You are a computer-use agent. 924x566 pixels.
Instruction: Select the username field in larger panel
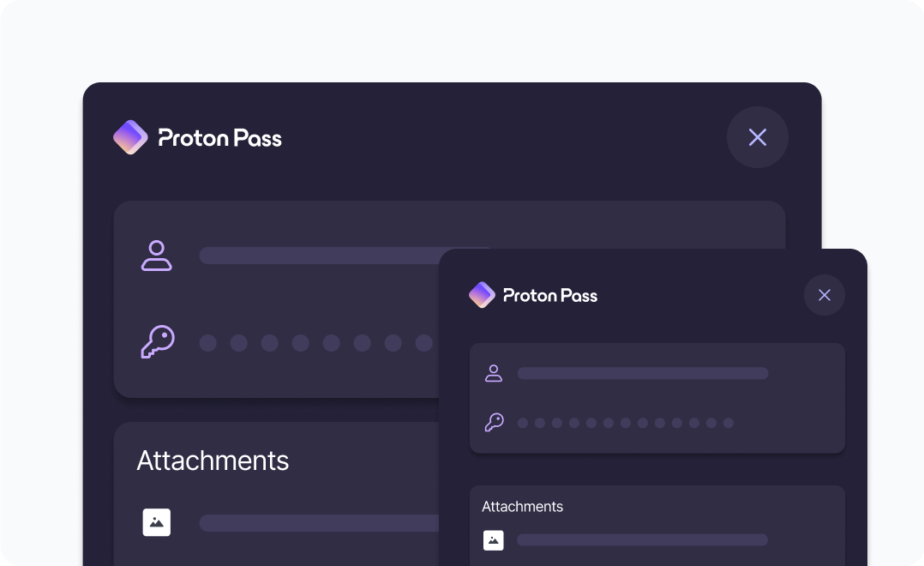[x=319, y=256]
